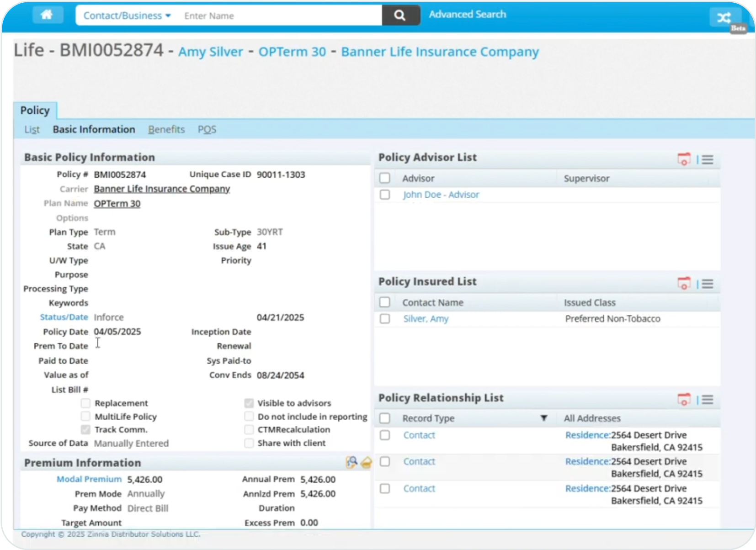Click the Direct Bill pay method value

(x=148, y=508)
